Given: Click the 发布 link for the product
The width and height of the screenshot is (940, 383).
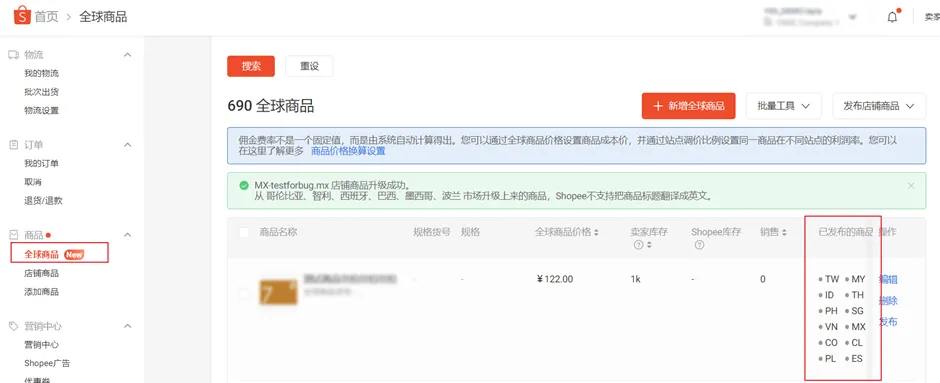Looking at the screenshot, I should pyautogui.click(x=888, y=322).
